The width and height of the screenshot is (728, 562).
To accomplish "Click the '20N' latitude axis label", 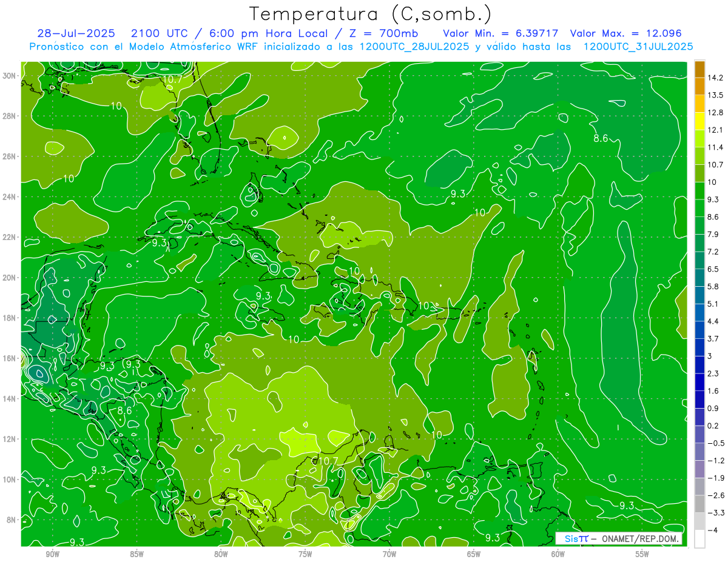I will click(9, 277).
